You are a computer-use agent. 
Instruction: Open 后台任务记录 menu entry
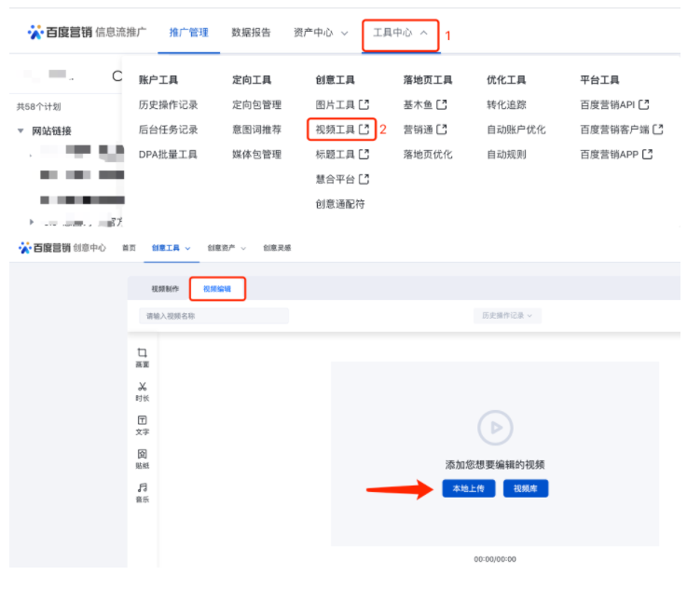(x=168, y=130)
